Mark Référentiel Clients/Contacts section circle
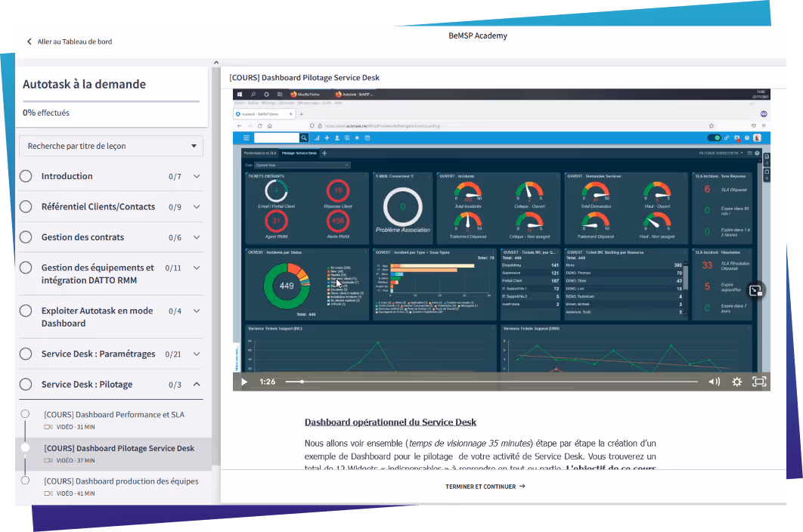803x532 pixels. [26, 206]
